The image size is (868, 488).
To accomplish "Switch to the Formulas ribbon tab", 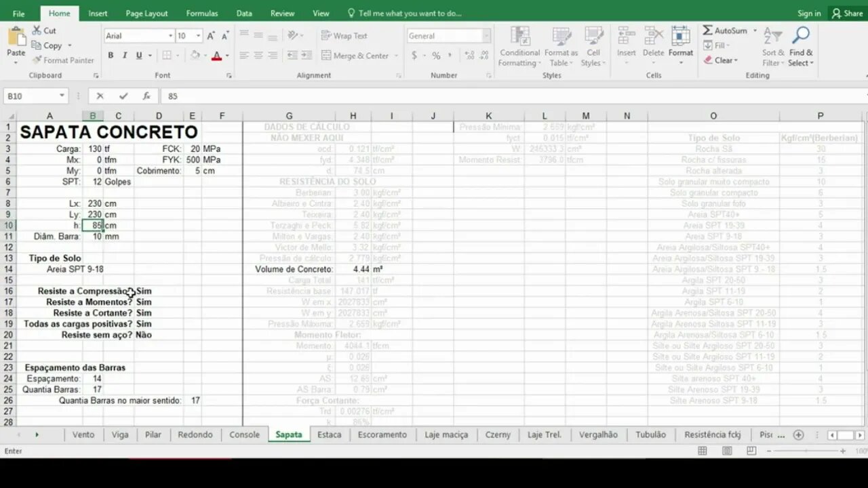I will pyautogui.click(x=202, y=14).
